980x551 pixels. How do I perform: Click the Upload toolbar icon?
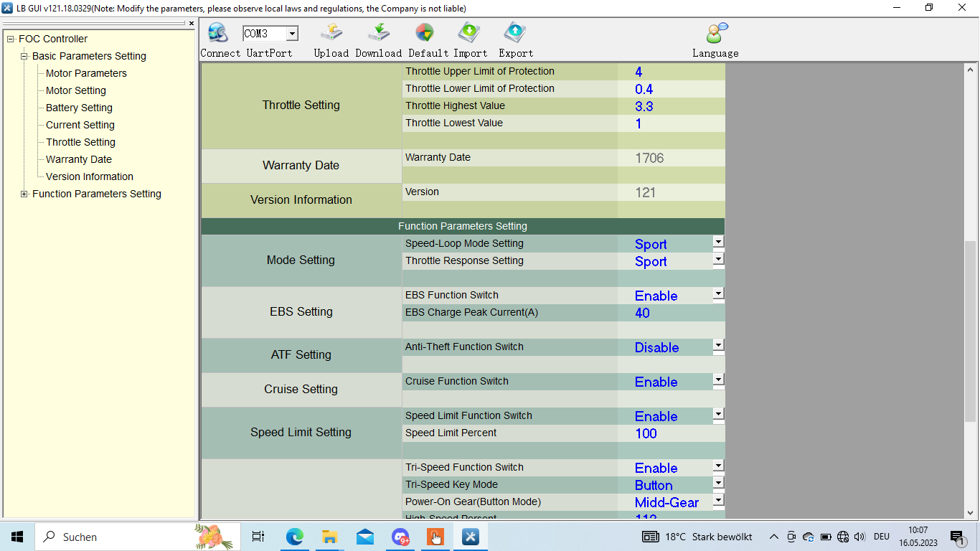pyautogui.click(x=331, y=34)
